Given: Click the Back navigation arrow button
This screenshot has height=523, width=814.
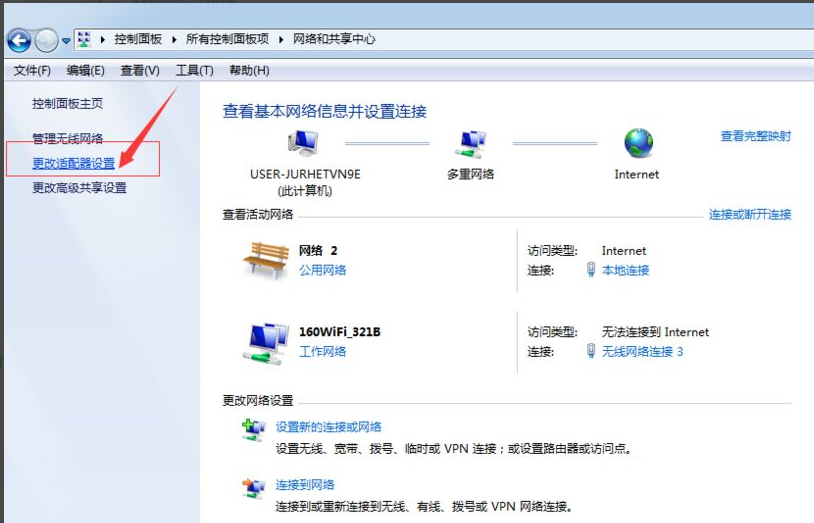Looking at the screenshot, I should point(19,40).
